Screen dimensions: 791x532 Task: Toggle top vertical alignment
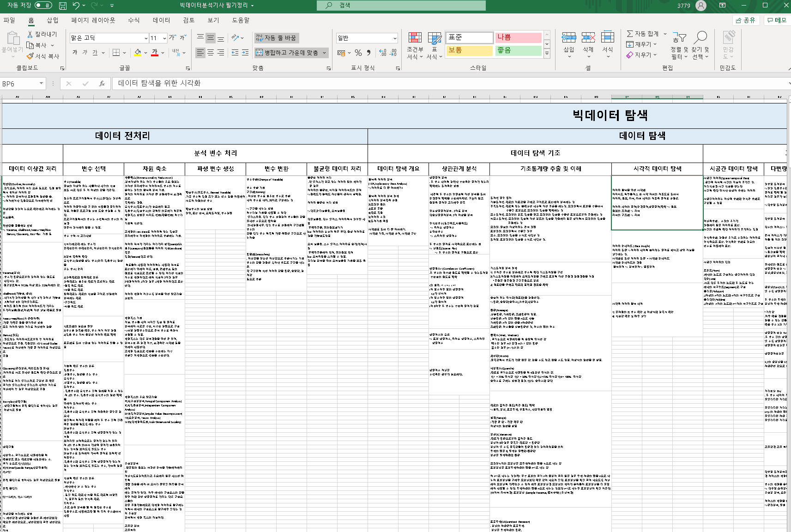(200, 38)
